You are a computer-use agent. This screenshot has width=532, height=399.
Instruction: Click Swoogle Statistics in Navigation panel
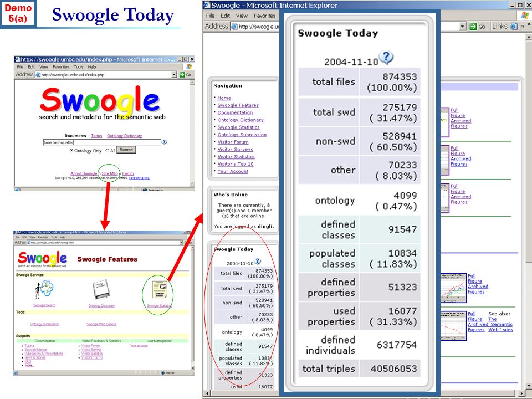click(238, 127)
